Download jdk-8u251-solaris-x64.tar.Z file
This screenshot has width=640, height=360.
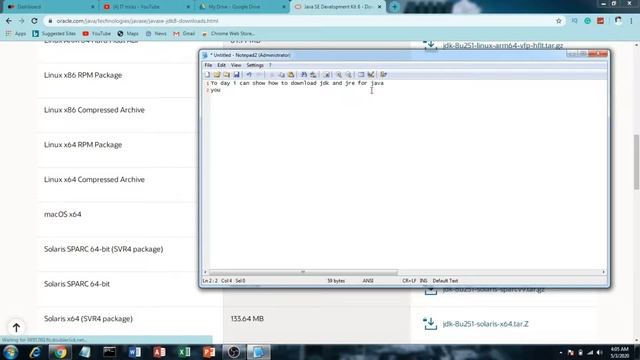(x=485, y=324)
